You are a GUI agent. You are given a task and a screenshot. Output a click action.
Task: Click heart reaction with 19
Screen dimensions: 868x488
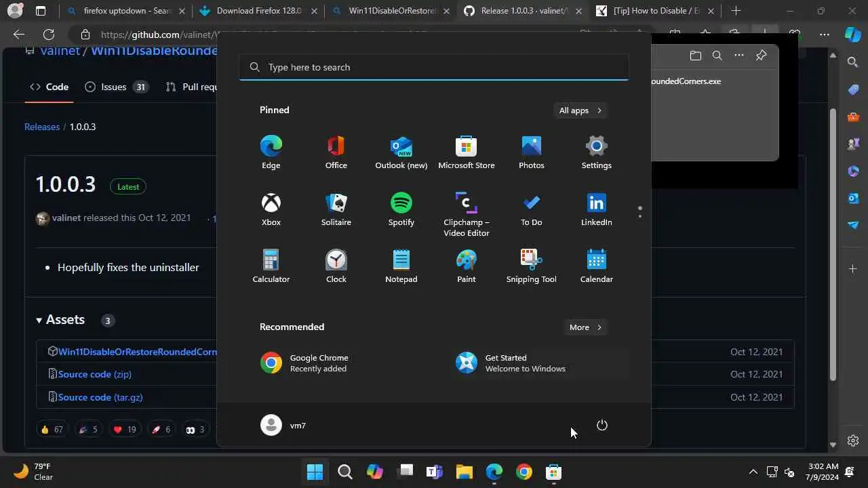(x=125, y=430)
